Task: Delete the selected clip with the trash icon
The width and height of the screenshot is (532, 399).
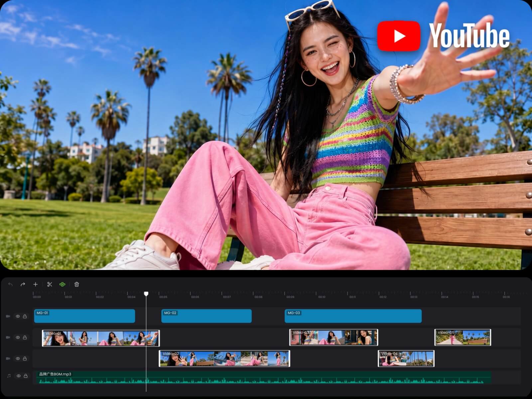Action: (77, 284)
